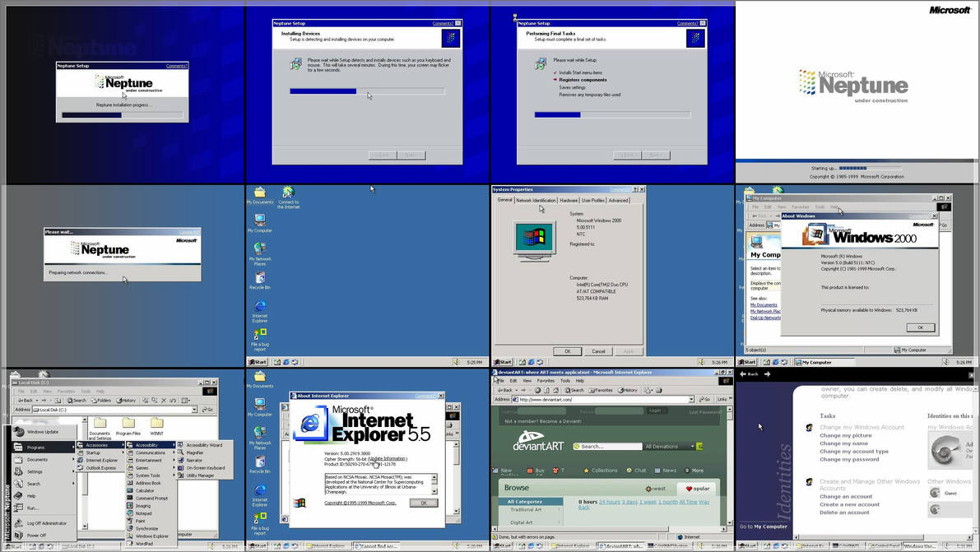Image resolution: width=980 pixels, height=552 pixels.
Task: Expand Communications submenu in Accessories menu
Action: [x=151, y=452]
